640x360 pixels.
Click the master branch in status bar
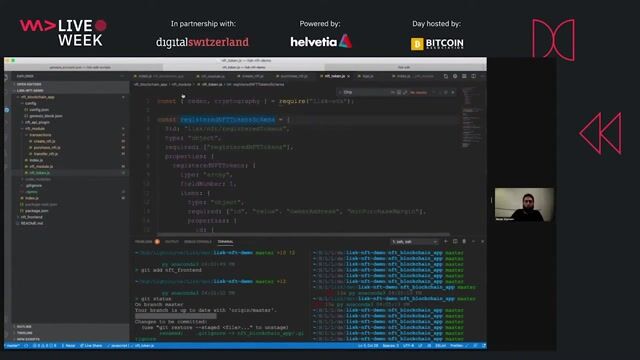(13, 346)
